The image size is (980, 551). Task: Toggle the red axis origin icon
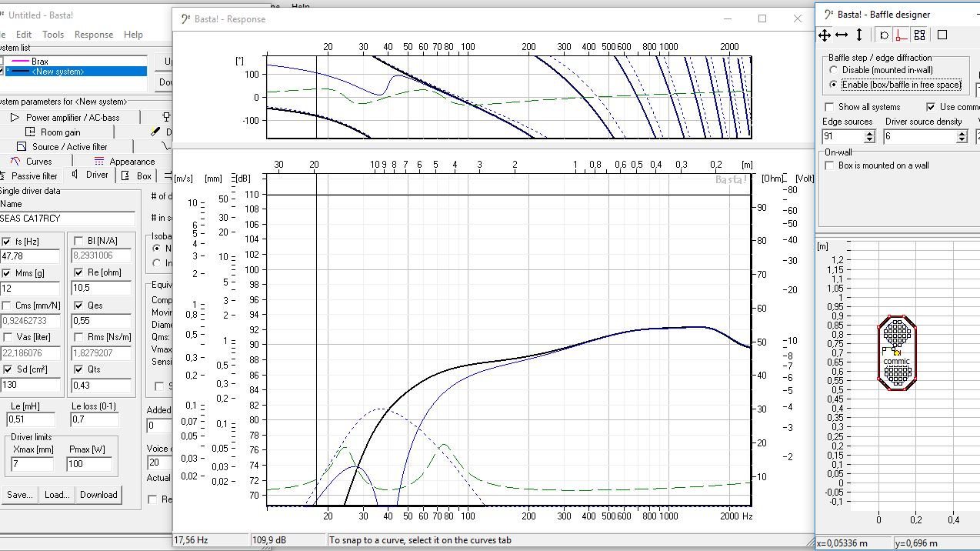[900, 35]
